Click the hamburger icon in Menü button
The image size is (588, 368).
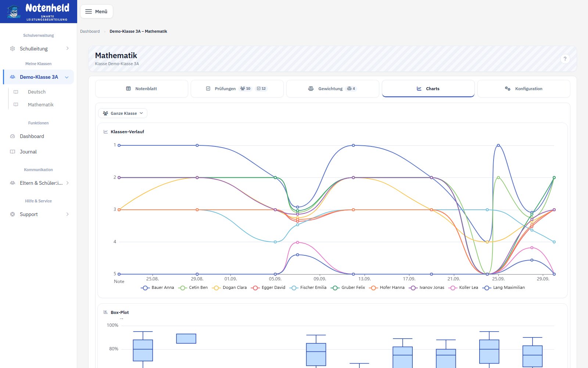89,11
